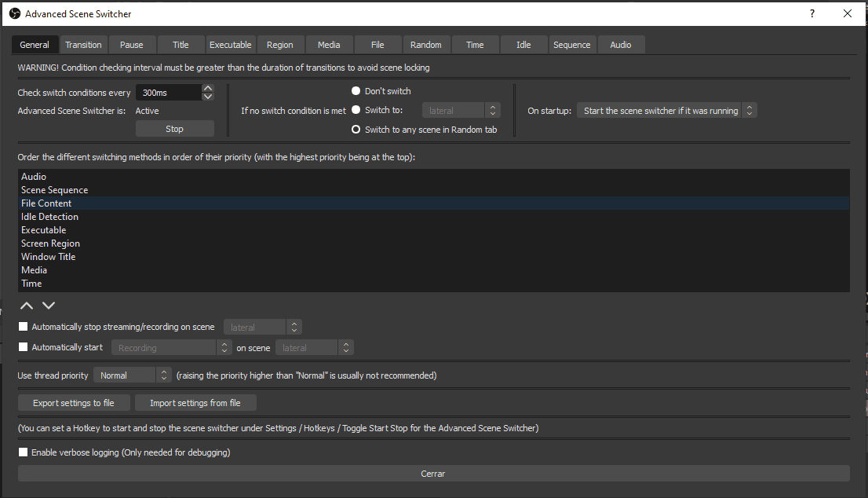
Task: Enable verbose logging checkbox
Action: tap(24, 452)
